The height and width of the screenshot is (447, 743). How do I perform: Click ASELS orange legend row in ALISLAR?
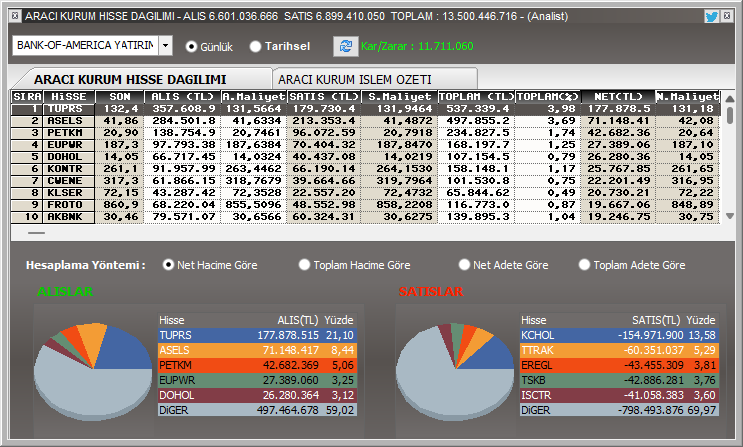(257, 350)
